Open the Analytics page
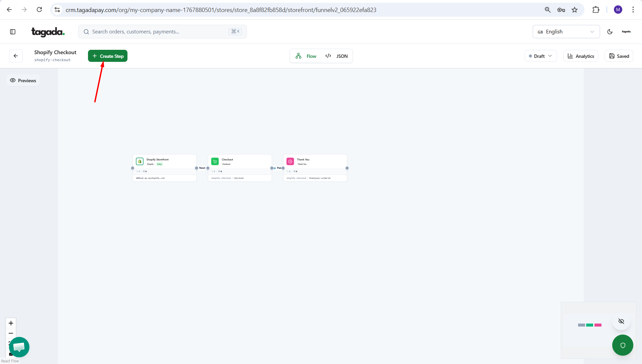Image resolution: width=642 pixels, height=364 pixels. coord(581,56)
